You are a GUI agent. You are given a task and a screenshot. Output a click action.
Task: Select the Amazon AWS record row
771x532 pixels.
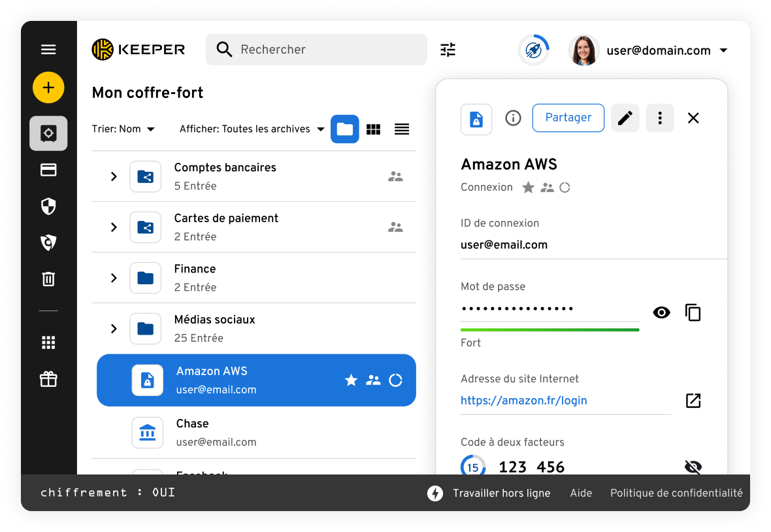tap(256, 380)
